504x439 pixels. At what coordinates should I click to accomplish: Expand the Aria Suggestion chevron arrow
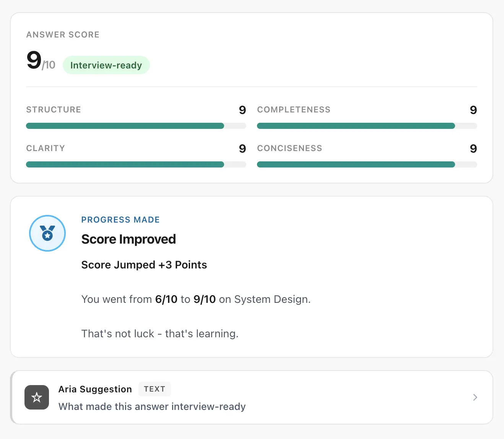(475, 397)
